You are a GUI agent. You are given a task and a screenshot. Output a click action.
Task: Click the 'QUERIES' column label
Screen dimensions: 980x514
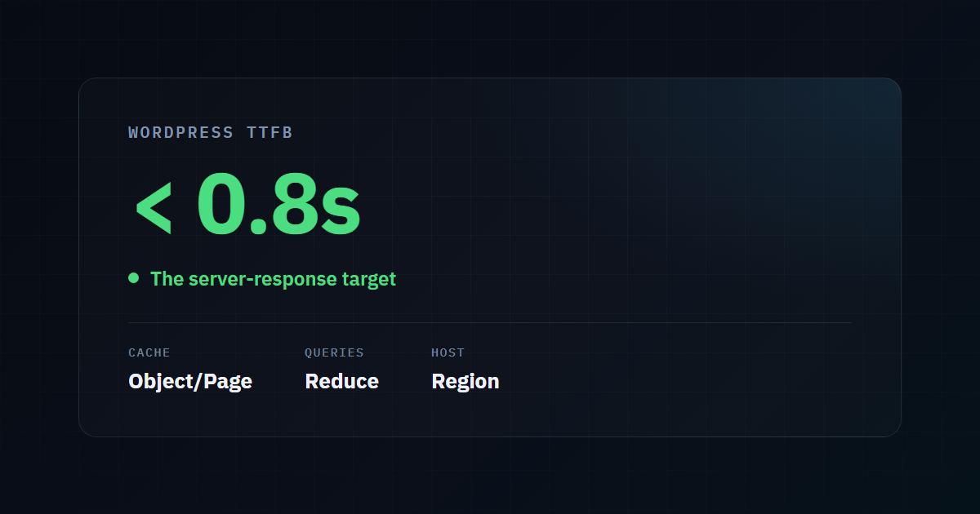[334, 352]
